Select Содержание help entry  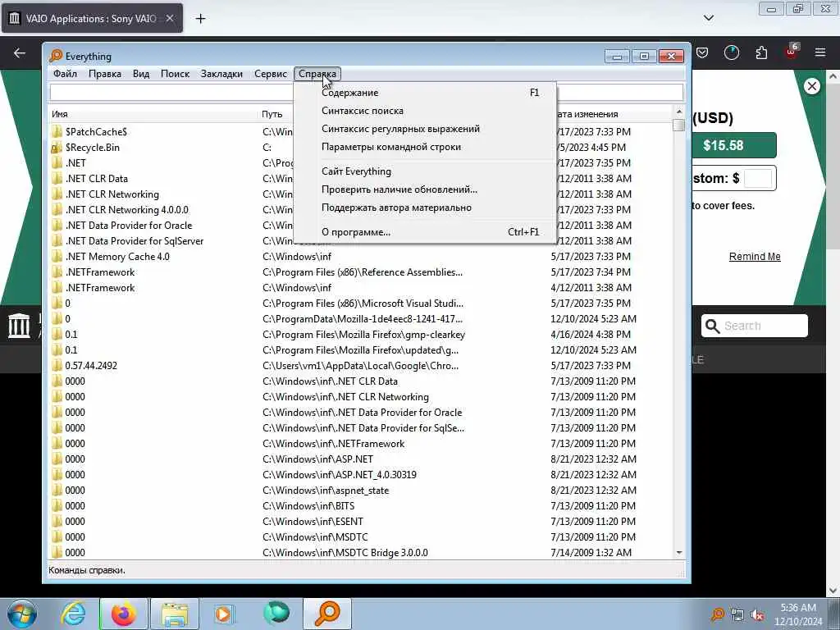425,93
